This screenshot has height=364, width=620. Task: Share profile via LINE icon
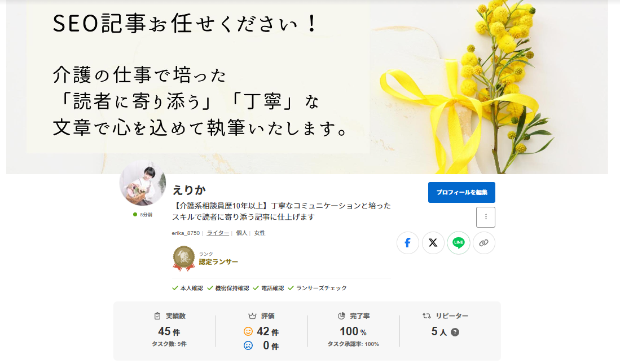click(x=458, y=243)
